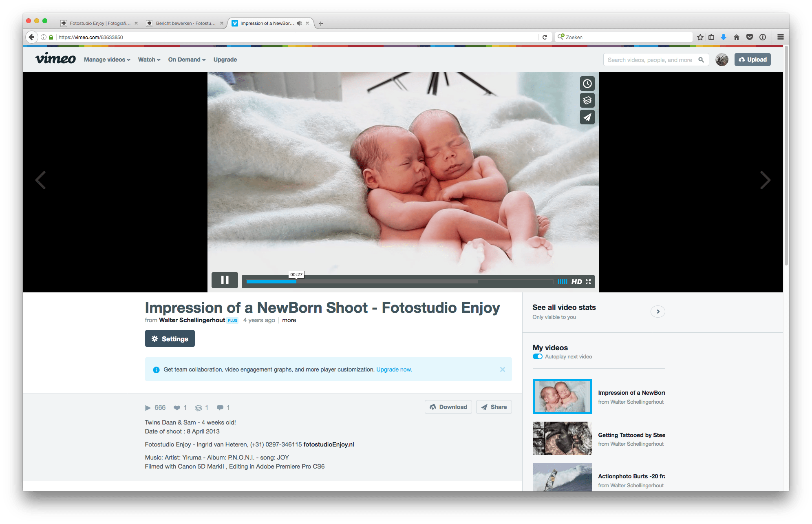Click the comments bubble count

[223, 408]
